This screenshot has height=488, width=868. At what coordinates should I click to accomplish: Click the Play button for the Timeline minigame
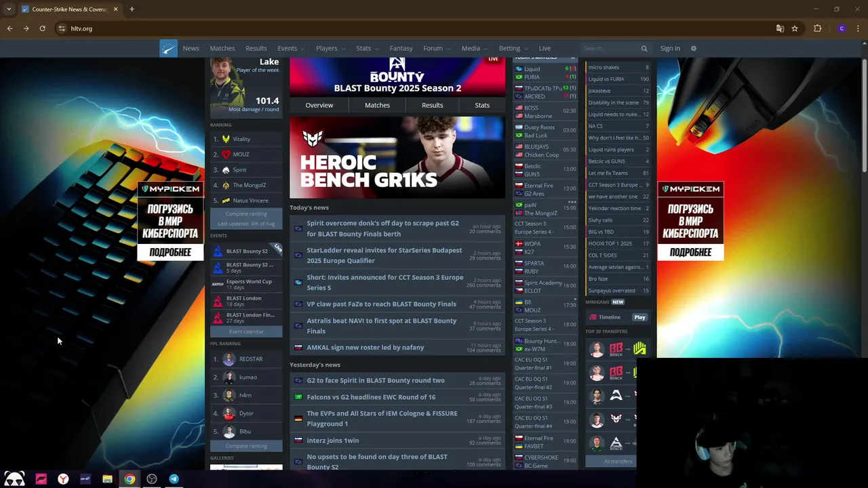tap(639, 317)
